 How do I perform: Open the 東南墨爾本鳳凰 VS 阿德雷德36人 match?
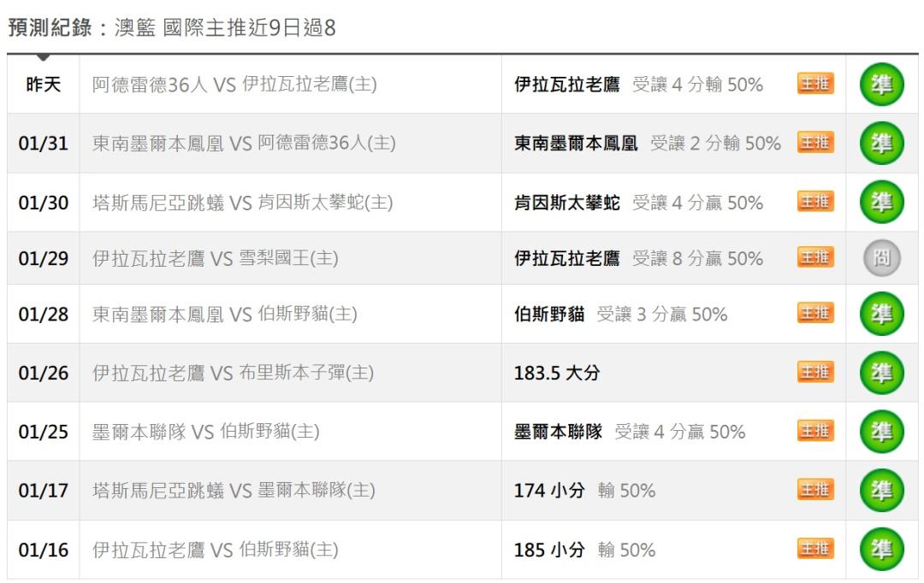coord(244,144)
